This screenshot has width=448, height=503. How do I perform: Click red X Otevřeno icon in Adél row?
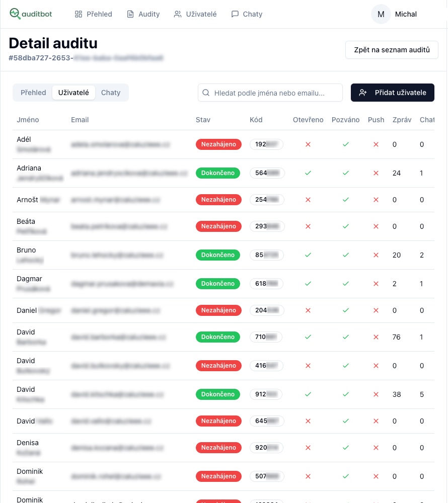[x=308, y=144]
